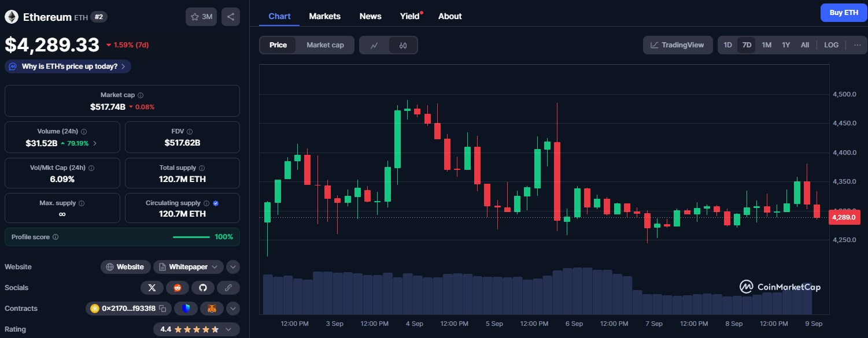The width and height of the screenshot is (868, 338).
Task: Click the MetaMask fox icon
Action: point(212,309)
